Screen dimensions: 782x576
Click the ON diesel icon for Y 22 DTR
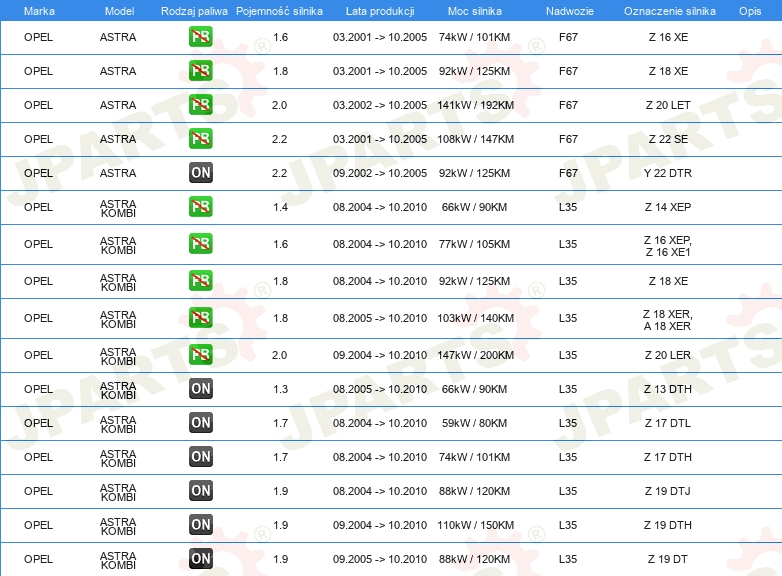pyautogui.click(x=200, y=173)
